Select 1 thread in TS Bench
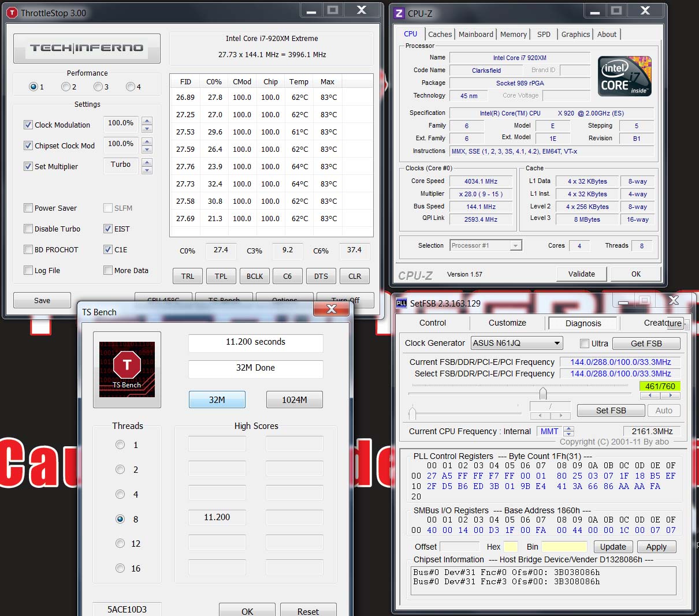The image size is (699, 616). [x=120, y=445]
